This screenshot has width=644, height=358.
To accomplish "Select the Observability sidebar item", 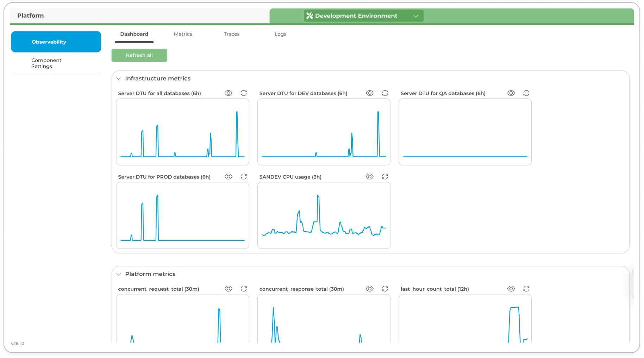I will click(56, 42).
